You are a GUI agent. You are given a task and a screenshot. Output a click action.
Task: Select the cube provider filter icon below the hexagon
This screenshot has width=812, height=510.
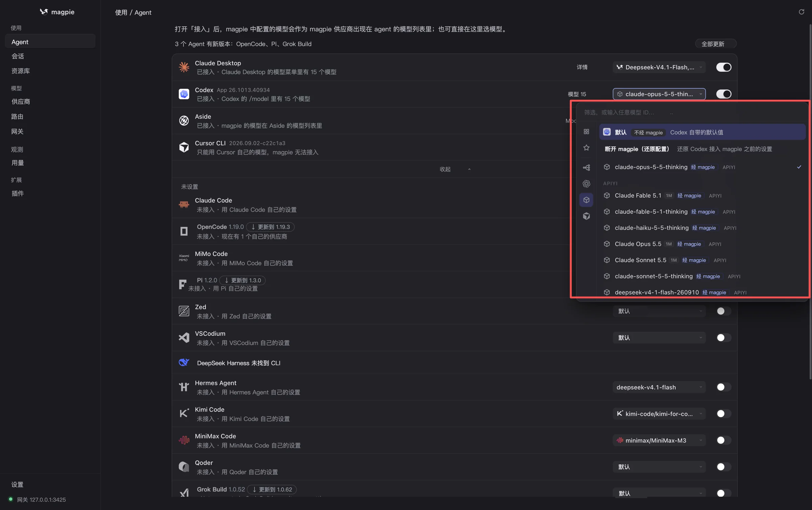(586, 216)
